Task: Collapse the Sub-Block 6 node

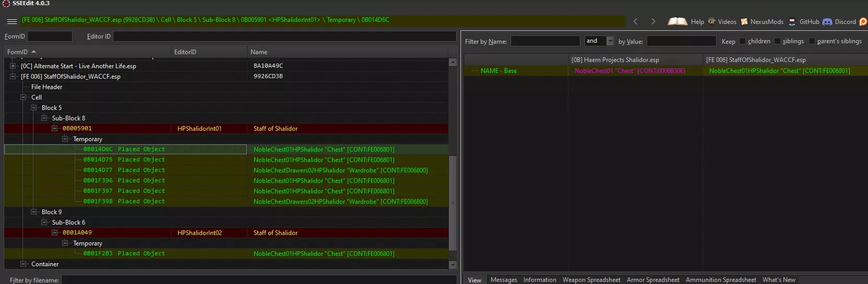Action: 44,223
